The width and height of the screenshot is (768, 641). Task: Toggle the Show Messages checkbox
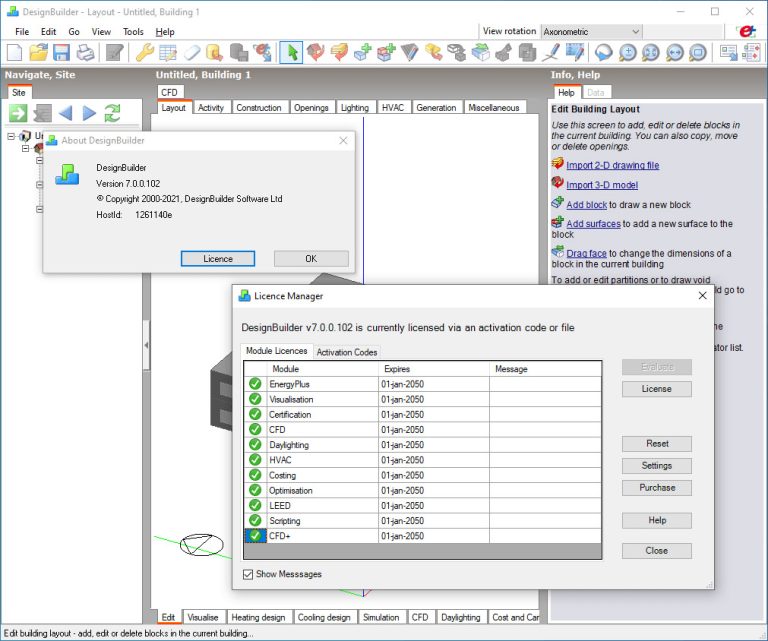pyautogui.click(x=248, y=574)
